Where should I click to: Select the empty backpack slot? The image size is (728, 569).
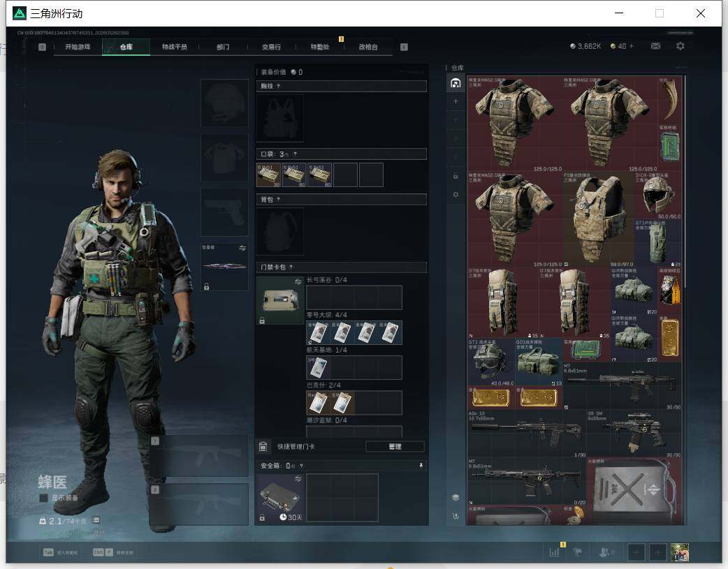click(280, 231)
